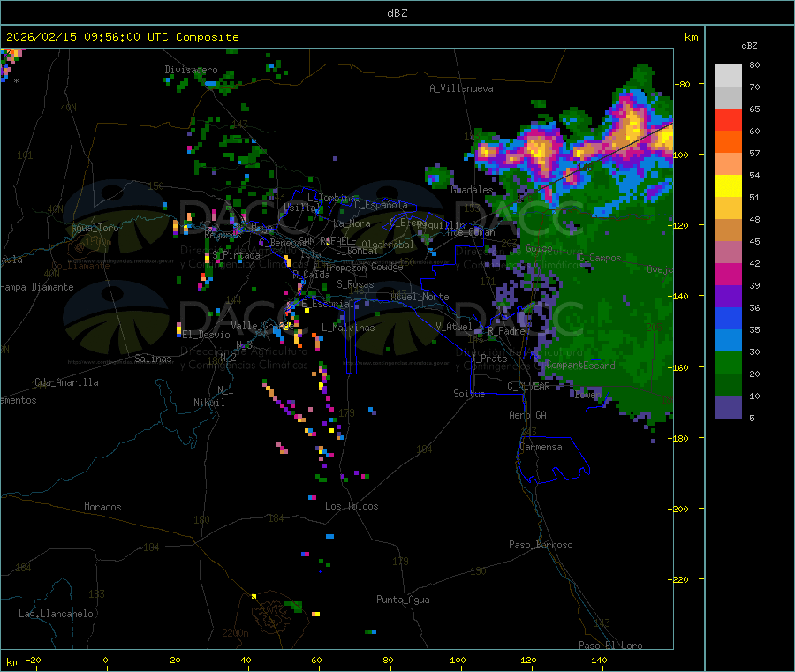Image resolution: width=795 pixels, height=672 pixels.
Task: Click the Lag.Llancanelo label
Action: [x=56, y=614]
